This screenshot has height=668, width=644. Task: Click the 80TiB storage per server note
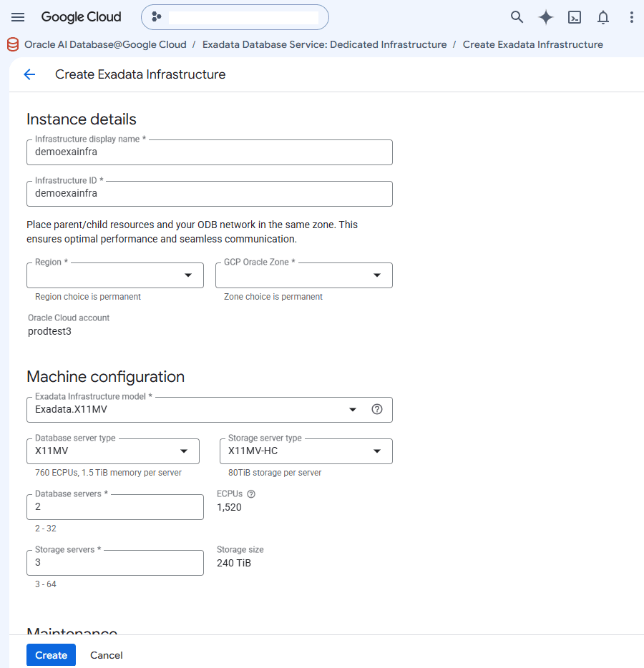[x=275, y=473]
